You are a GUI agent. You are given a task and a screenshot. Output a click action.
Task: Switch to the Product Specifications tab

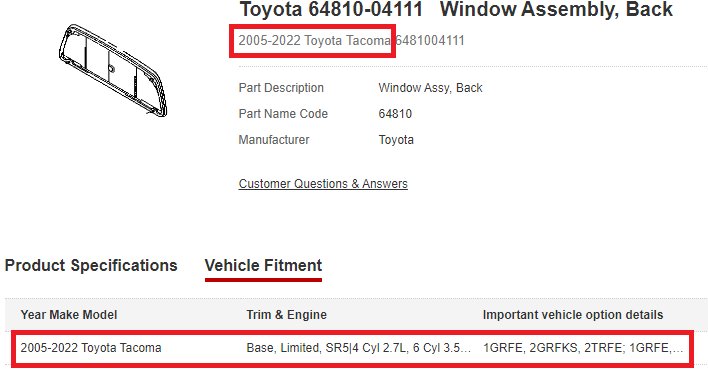91,265
